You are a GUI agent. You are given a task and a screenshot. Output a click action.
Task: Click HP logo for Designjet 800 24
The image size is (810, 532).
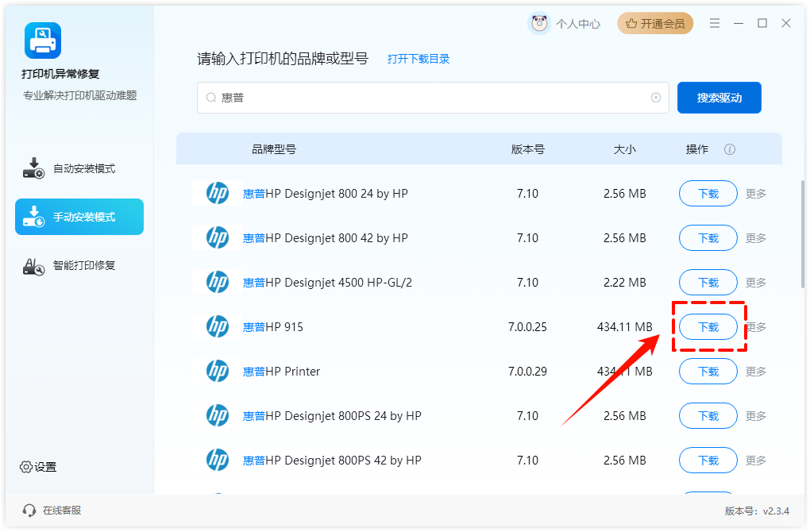(218, 193)
